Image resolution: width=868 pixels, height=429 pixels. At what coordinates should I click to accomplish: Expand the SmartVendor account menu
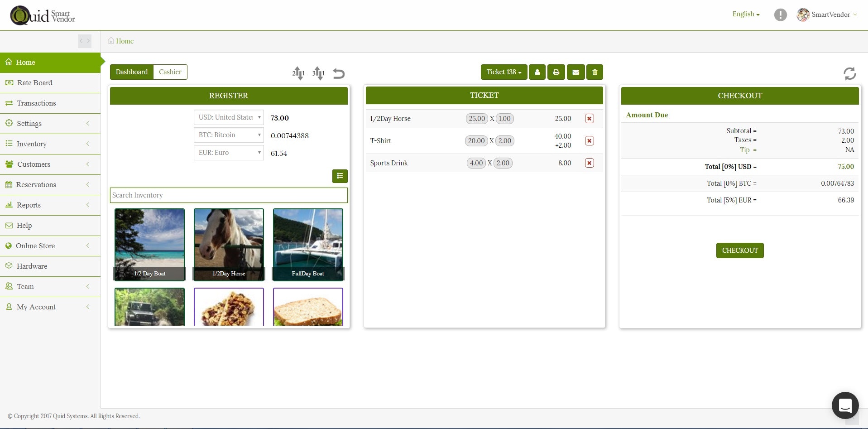827,14
